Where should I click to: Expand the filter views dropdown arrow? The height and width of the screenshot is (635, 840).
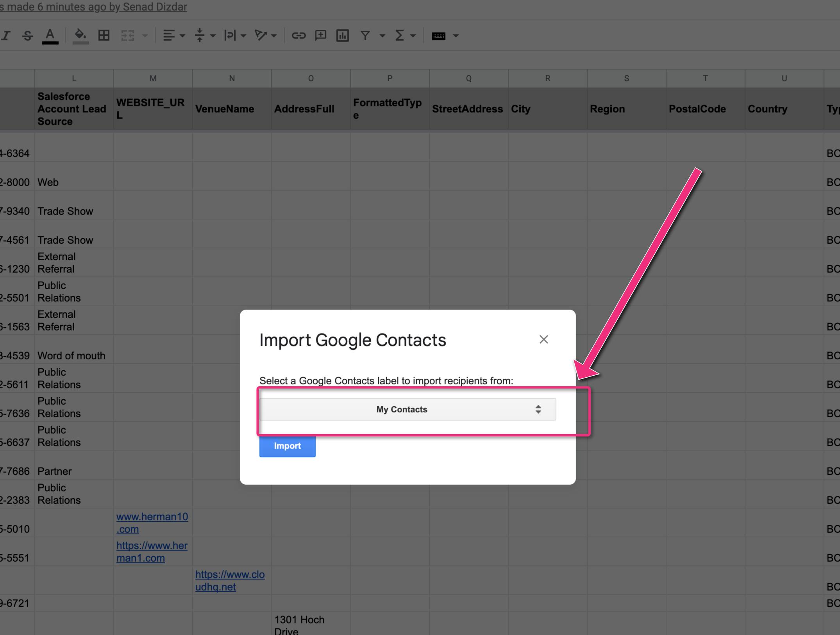(382, 36)
